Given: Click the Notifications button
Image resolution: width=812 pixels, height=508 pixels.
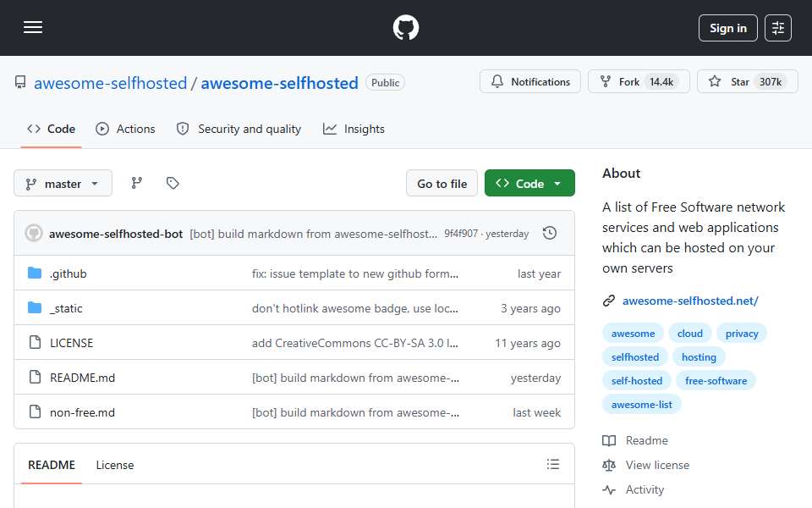Looking at the screenshot, I should [529, 81].
